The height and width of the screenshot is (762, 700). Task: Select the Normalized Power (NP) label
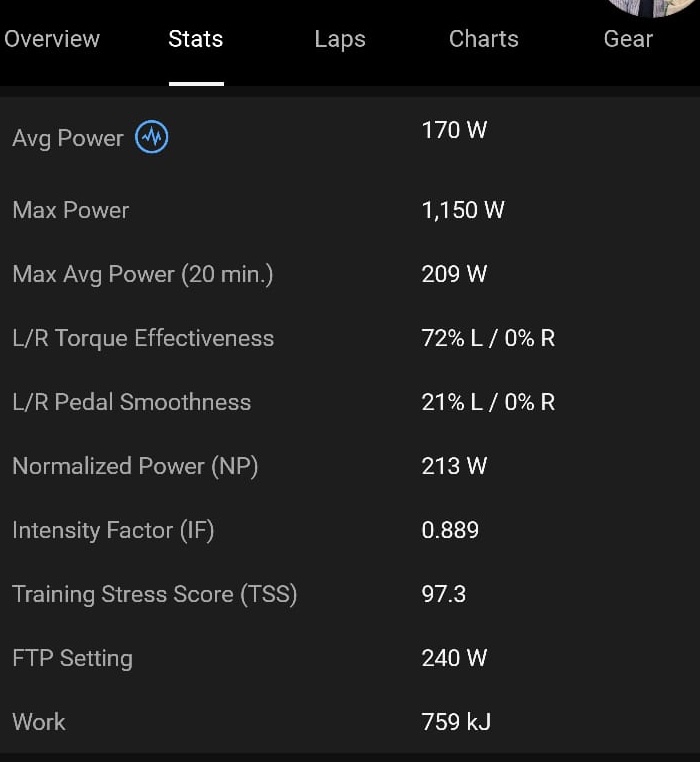135,467
